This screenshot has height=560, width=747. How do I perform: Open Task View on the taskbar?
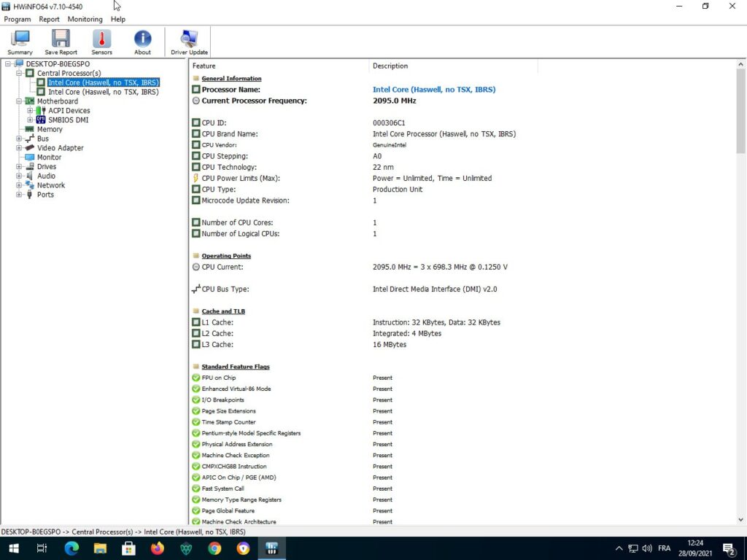point(42,548)
